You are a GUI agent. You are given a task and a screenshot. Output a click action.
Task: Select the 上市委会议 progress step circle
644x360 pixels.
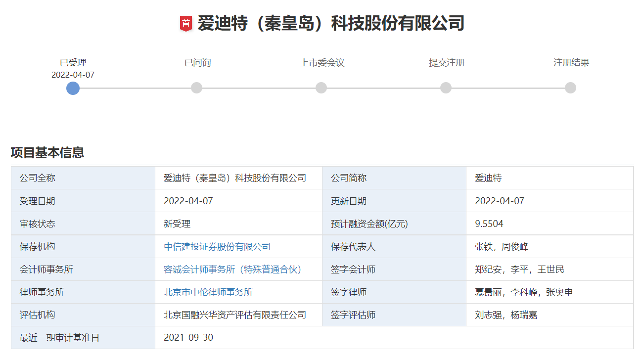[322, 88]
